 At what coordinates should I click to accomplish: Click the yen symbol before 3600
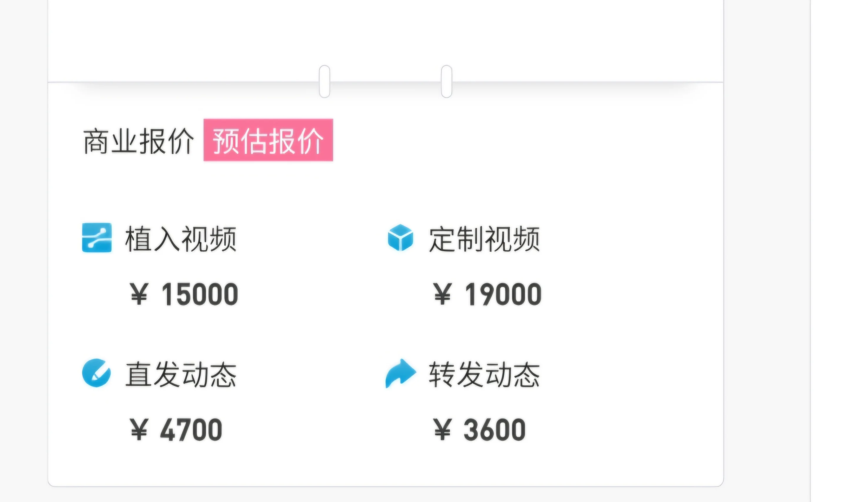point(443,430)
